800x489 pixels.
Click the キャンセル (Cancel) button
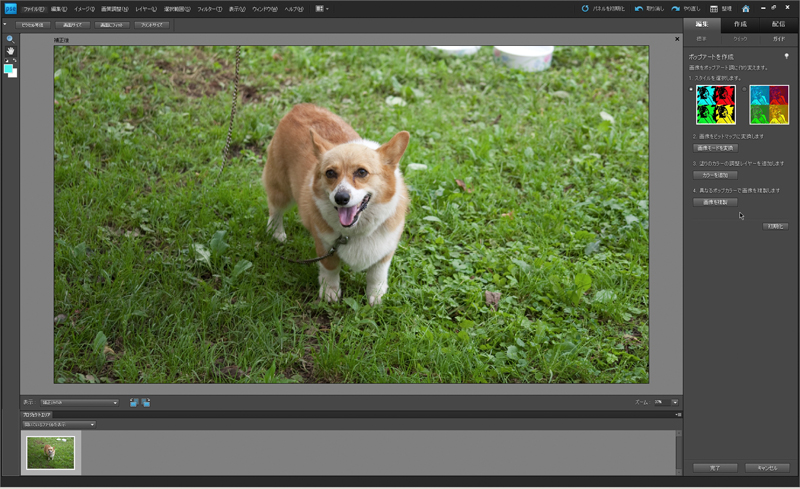click(767, 468)
